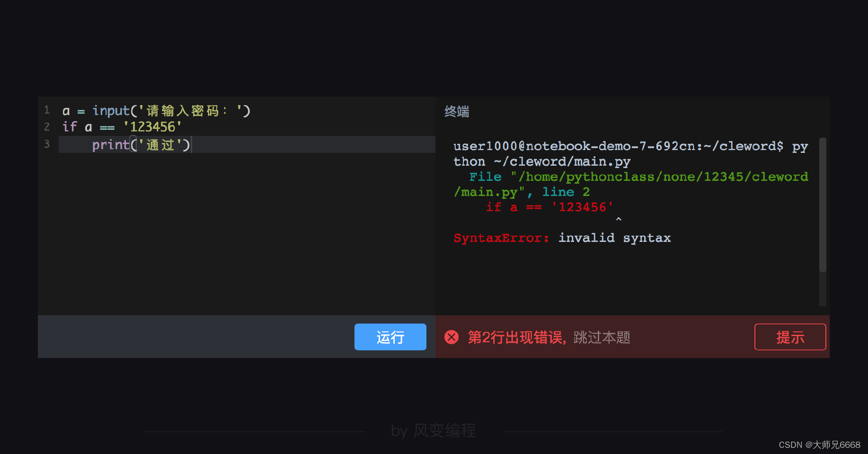Click the red error X icon

click(x=452, y=337)
